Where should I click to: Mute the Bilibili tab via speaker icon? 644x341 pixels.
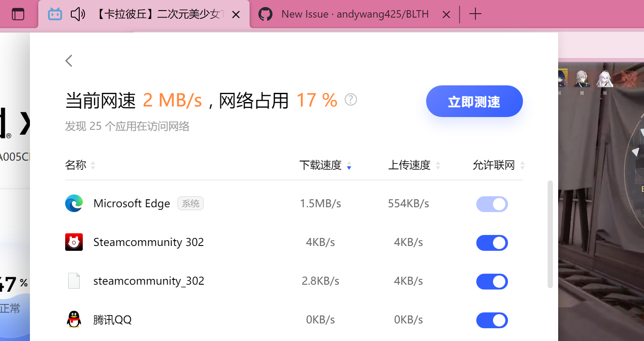pos(78,14)
